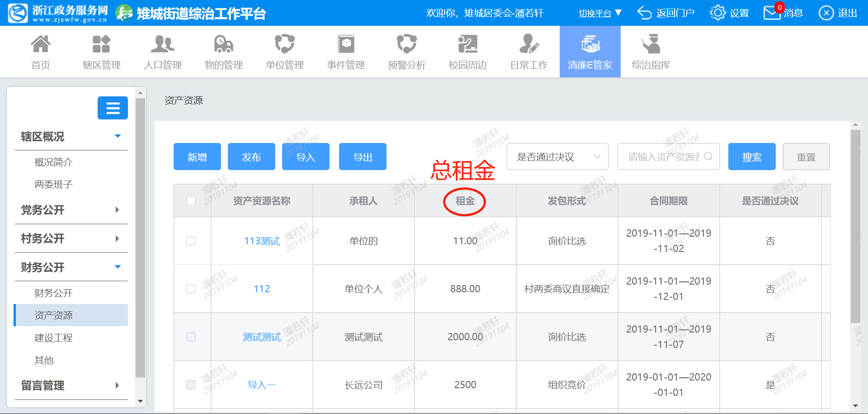The width and height of the screenshot is (868, 414).
Task: Expand the 切换平台 dropdown
Action: point(600,13)
